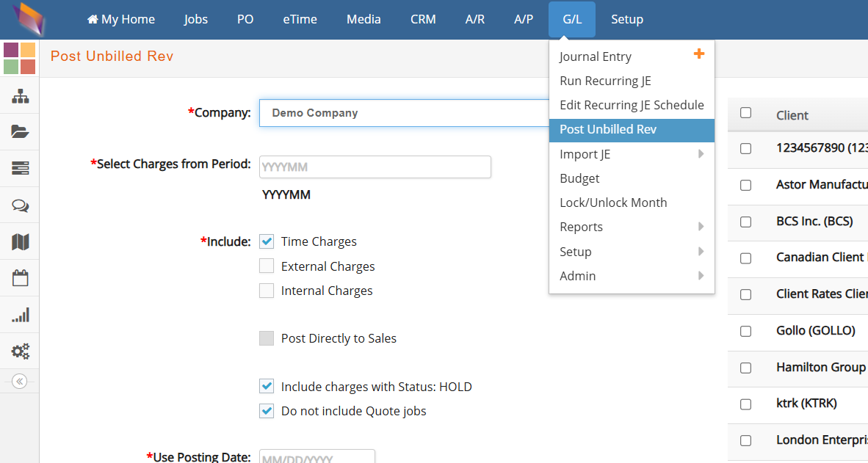Viewport: 868px width, 463px height.
Task: Open the org chart sidebar icon
Action: (x=21, y=96)
